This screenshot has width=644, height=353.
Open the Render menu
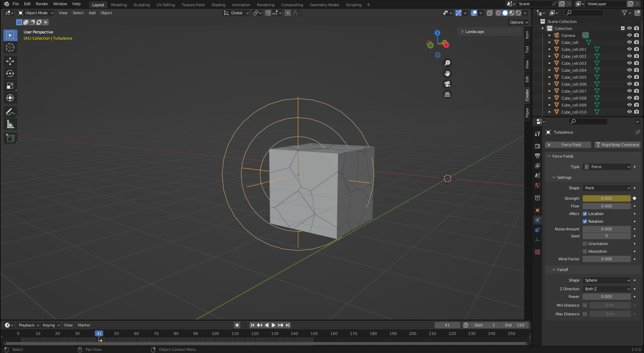point(42,4)
